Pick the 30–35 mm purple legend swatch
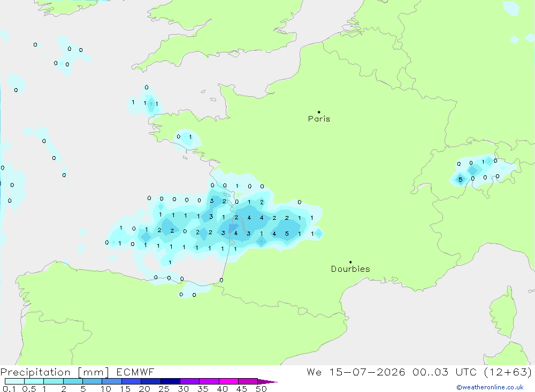Image resolution: width=535 pixels, height=392 pixels. pos(189,381)
